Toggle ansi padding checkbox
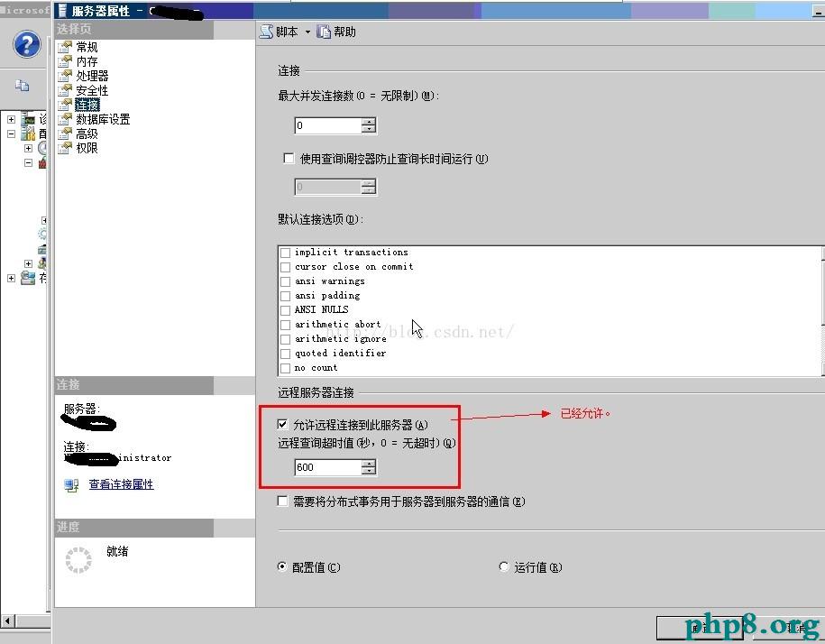Screen dimensions: 825x644 click(x=285, y=296)
